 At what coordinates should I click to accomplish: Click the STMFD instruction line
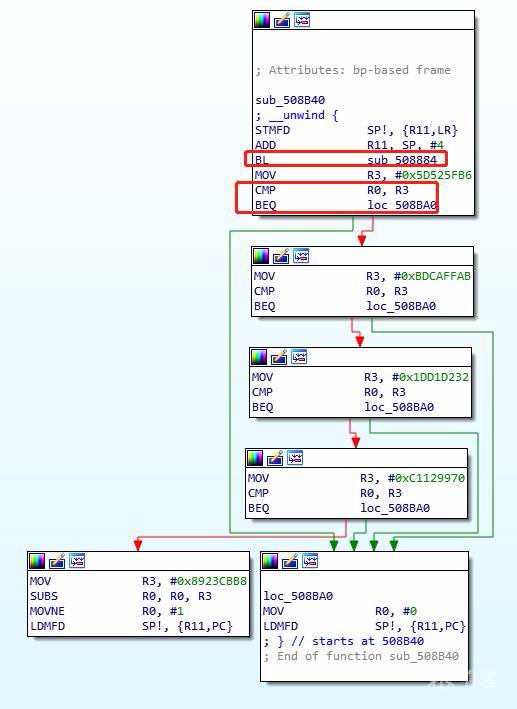tap(356, 130)
